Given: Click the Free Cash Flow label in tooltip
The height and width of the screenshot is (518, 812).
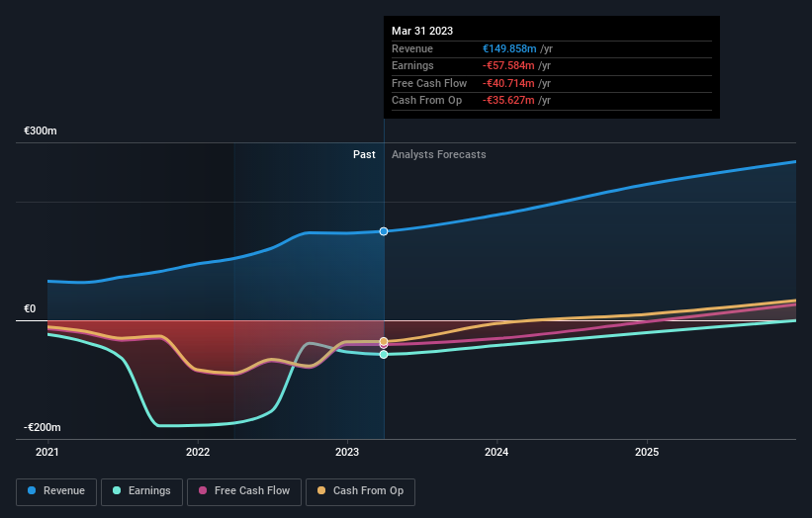Looking at the screenshot, I should point(429,83).
